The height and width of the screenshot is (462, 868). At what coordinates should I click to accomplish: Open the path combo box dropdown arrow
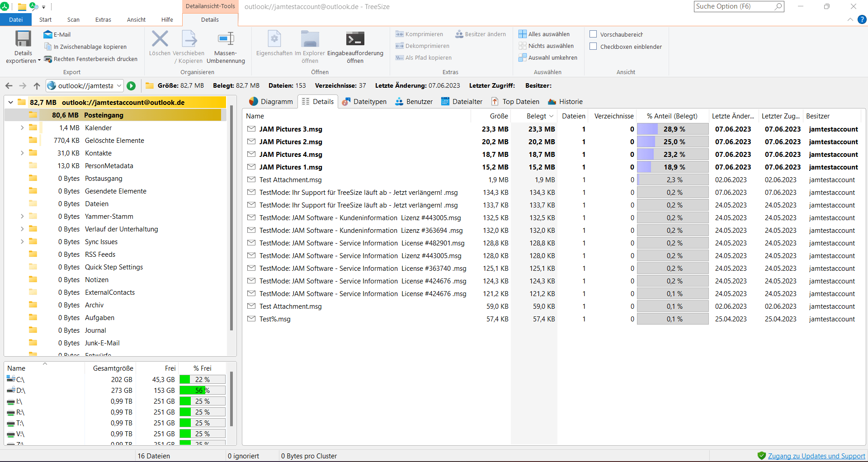[x=119, y=86]
